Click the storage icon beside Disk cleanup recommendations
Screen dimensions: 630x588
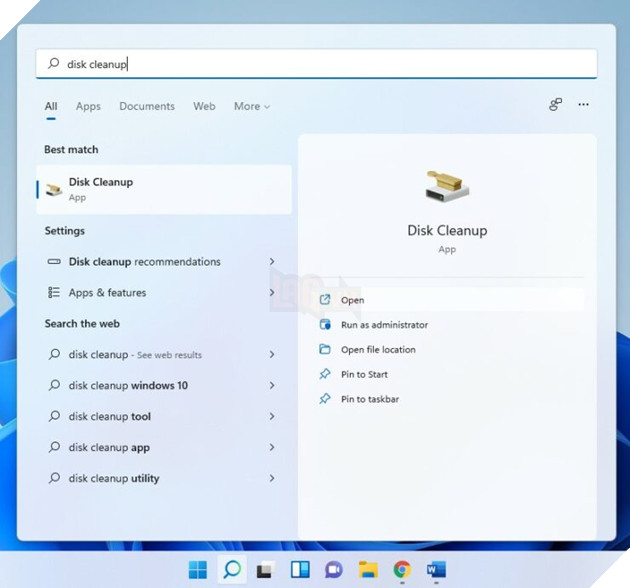click(x=54, y=262)
